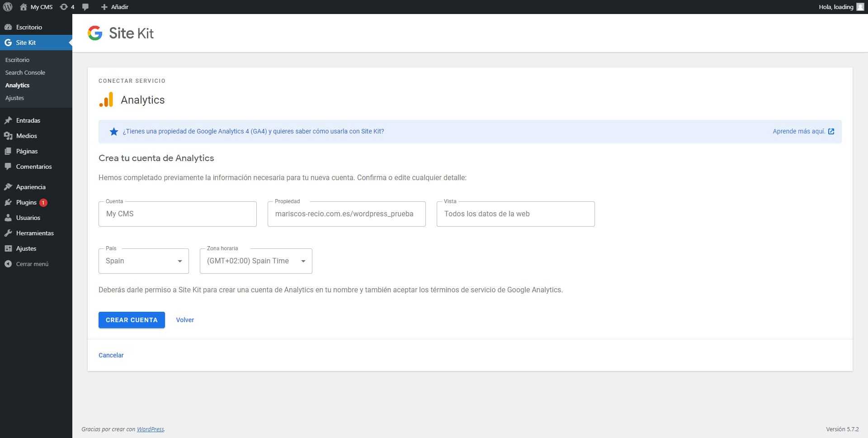Image resolution: width=868 pixels, height=438 pixels.
Task: Open Search Console submenu item
Action: click(25, 72)
